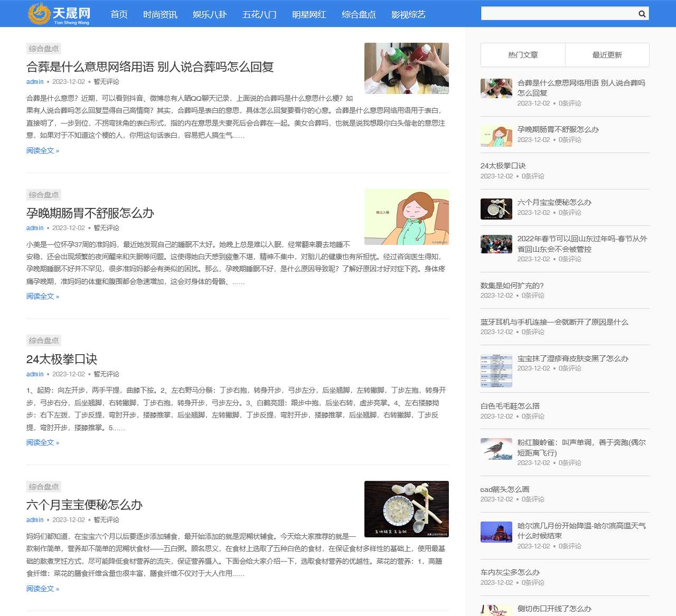
Task: Click the 六个月宝宝便秘 porridge thumbnail in main list
Action: [406, 509]
